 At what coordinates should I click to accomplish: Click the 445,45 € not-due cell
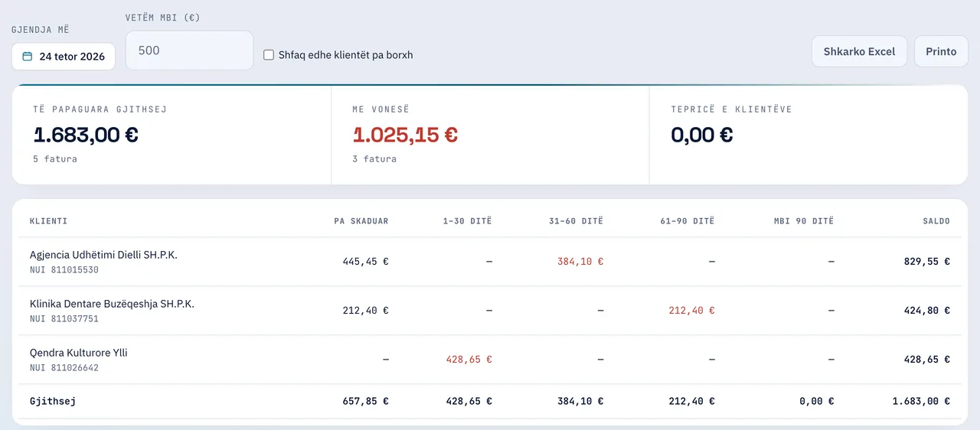(365, 262)
